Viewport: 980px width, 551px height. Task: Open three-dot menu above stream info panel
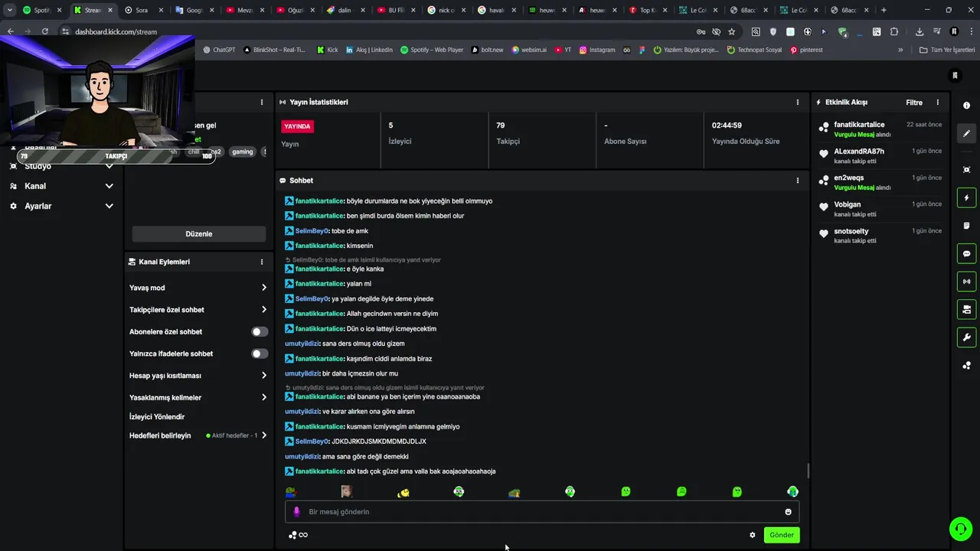[261, 102]
